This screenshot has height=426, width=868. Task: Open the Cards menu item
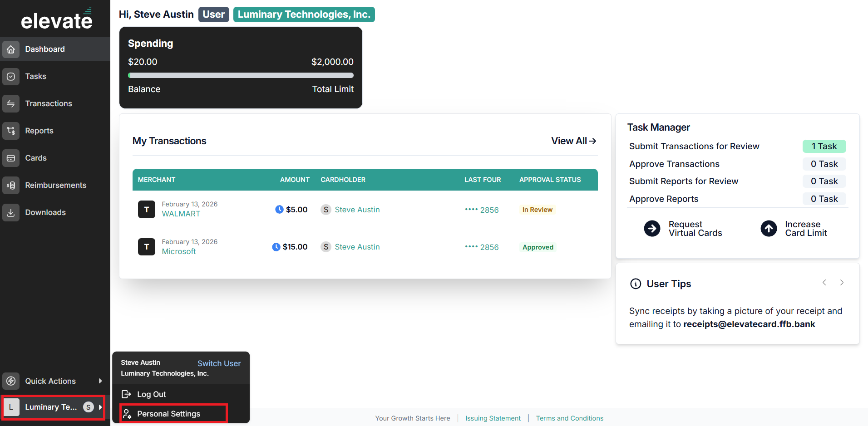point(55,158)
